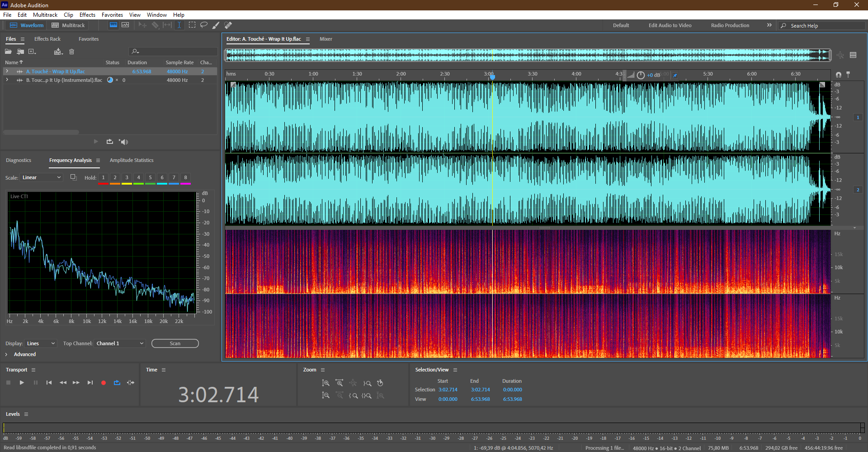Image resolution: width=868 pixels, height=452 pixels.
Task: Switch to the Effects Rack tab
Action: [47, 39]
